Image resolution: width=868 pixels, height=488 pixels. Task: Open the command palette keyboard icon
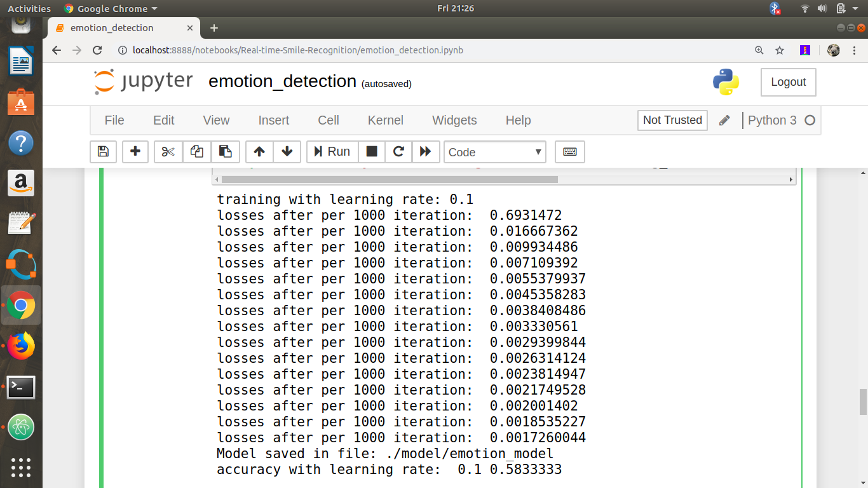pyautogui.click(x=569, y=152)
